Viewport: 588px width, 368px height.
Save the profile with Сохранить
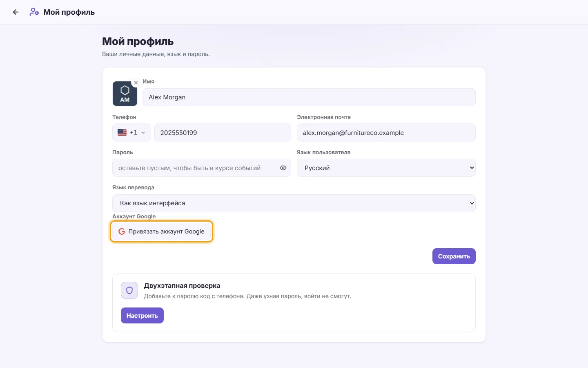(x=454, y=256)
